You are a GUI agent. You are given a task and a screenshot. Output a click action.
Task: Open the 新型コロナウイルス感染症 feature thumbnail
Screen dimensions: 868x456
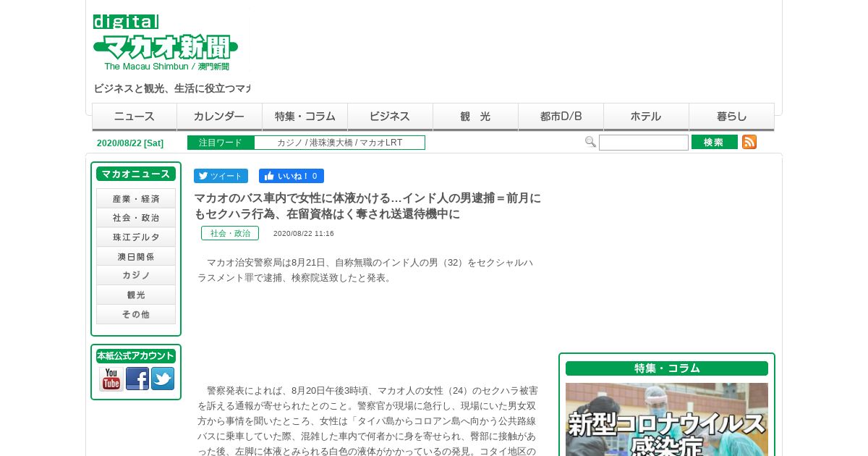(x=667, y=419)
